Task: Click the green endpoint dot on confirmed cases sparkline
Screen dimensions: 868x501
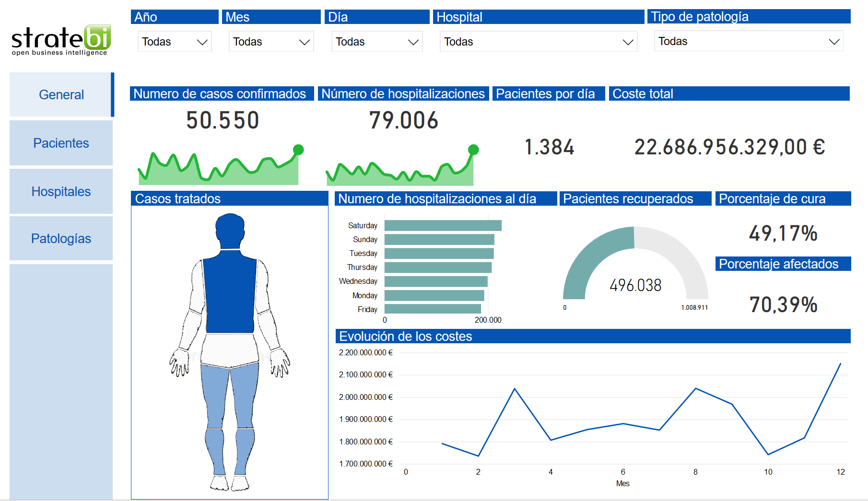Action: pyautogui.click(x=298, y=150)
